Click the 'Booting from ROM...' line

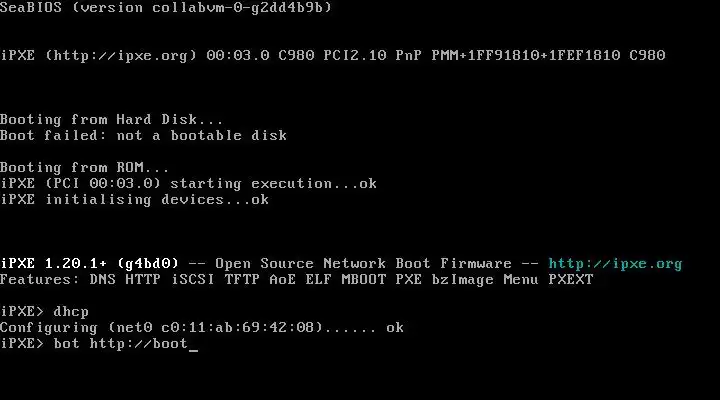[x=85, y=168]
